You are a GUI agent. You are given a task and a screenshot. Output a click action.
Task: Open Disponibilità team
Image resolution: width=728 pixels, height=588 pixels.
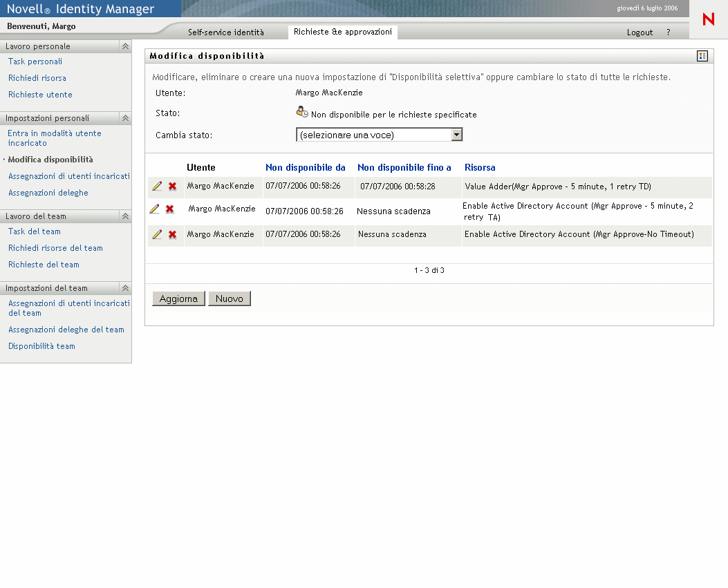[x=41, y=346]
